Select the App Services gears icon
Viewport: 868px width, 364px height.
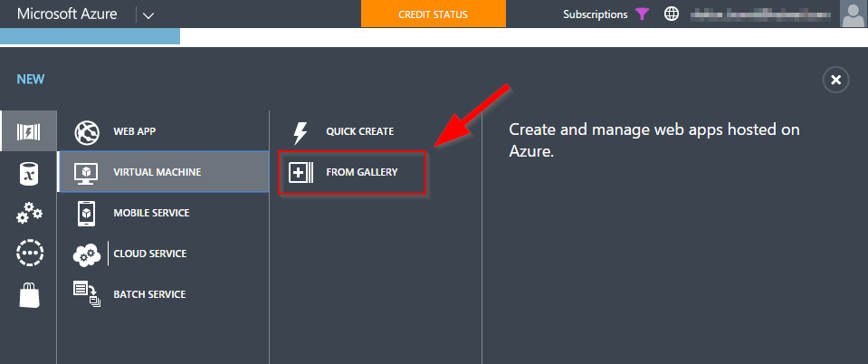29,214
